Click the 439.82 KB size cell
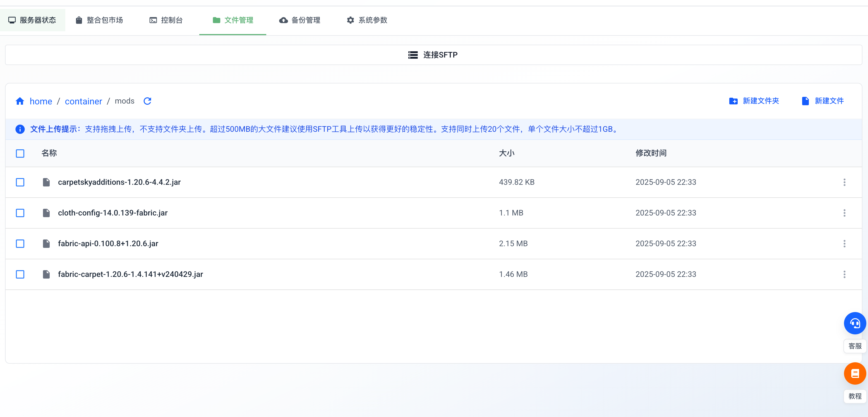Image resolution: width=868 pixels, height=417 pixels. tap(517, 182)
